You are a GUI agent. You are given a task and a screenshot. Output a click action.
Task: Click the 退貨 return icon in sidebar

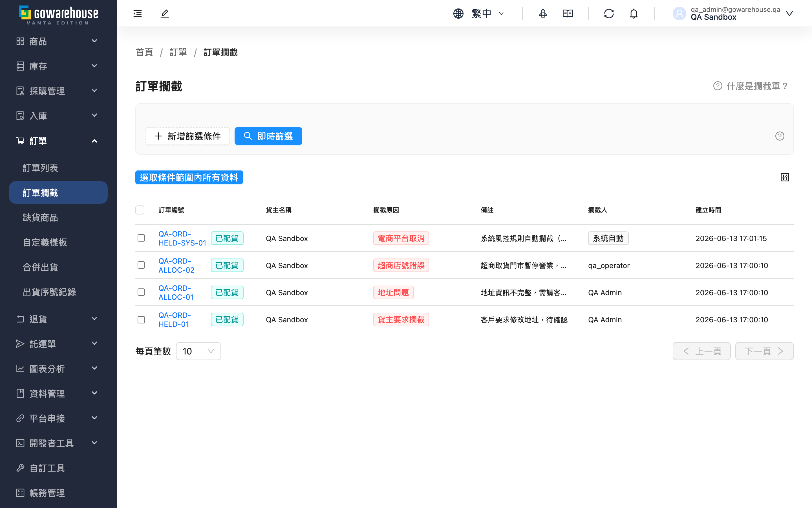[x=20, y=319]
